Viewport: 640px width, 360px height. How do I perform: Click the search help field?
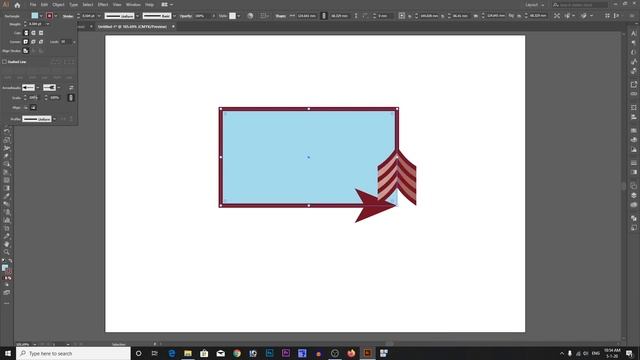[580, 5]
